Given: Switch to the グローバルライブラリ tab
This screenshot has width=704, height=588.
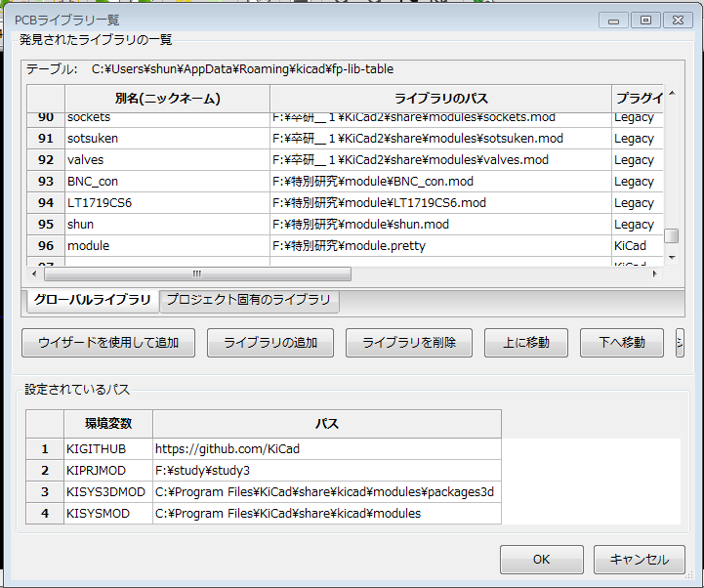Looking at the screenshot, I should pyautogui.click(x=93, y=300).
